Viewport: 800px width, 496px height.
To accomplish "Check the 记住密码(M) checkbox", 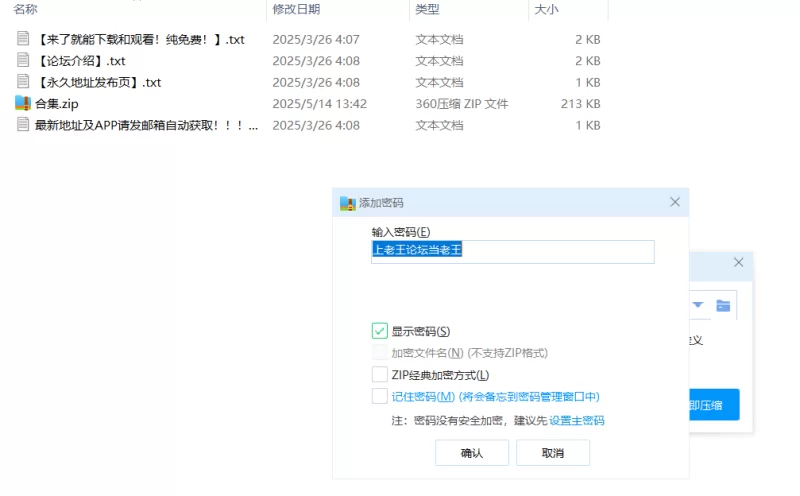I will 380,396.
